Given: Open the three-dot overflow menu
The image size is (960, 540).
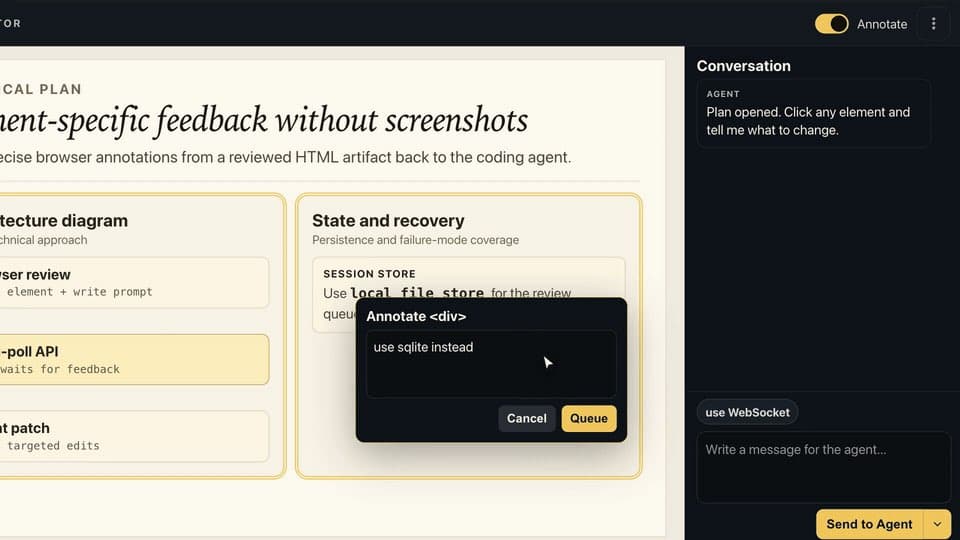Looking at the screenshot, I should [933, 24].
